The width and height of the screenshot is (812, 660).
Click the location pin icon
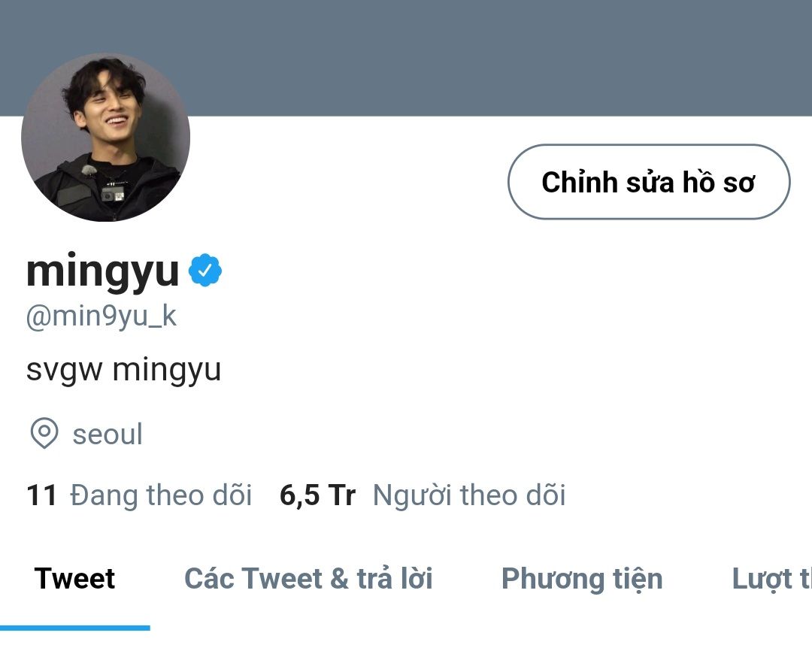44,434
